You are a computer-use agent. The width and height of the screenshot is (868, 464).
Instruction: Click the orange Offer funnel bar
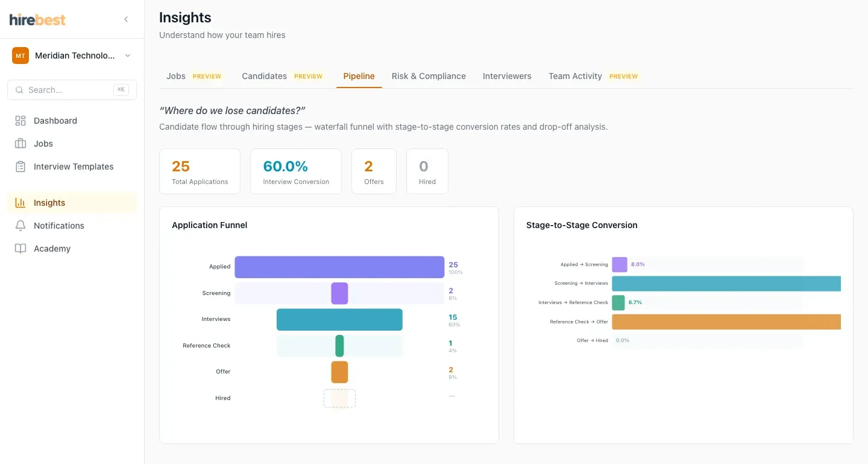point(339,372)
